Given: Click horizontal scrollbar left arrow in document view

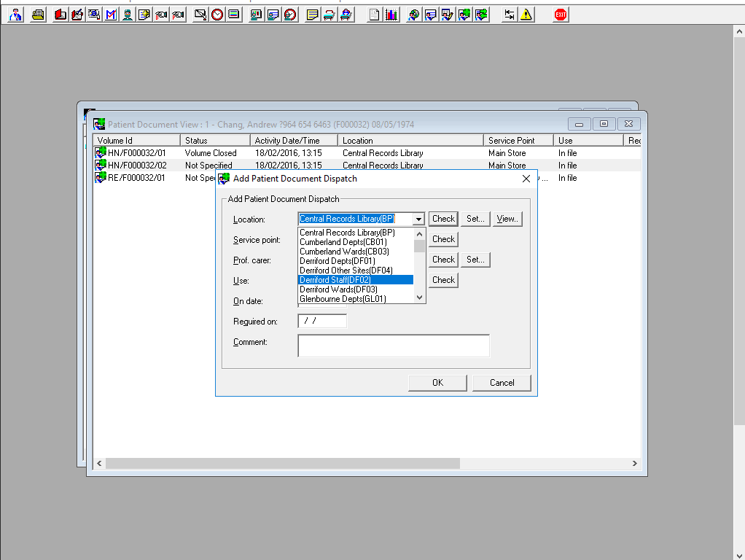Looking at the screenshot, I should pos(99,463).
